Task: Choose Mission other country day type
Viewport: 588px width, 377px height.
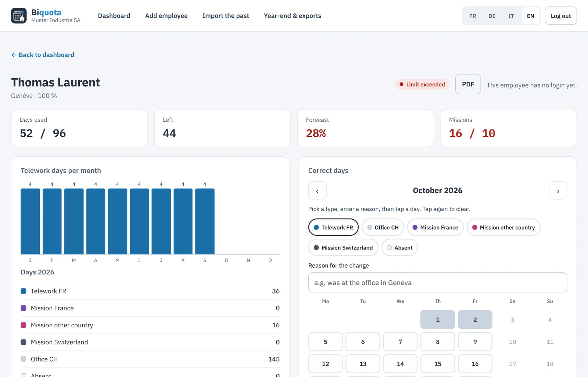Action: coord(503,227)
